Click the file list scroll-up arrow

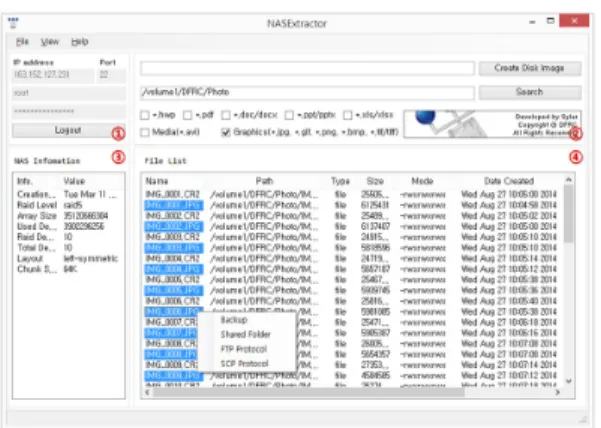pos(569,180)
